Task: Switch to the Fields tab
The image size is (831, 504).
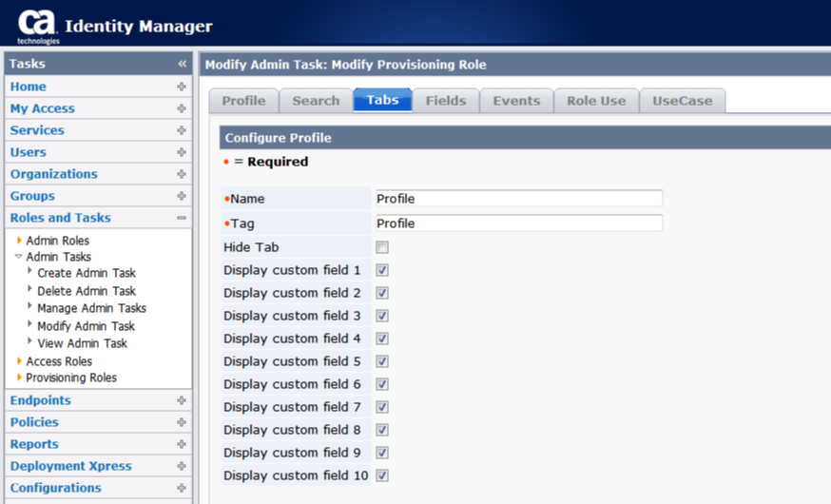Action: (x=446, y=101)
